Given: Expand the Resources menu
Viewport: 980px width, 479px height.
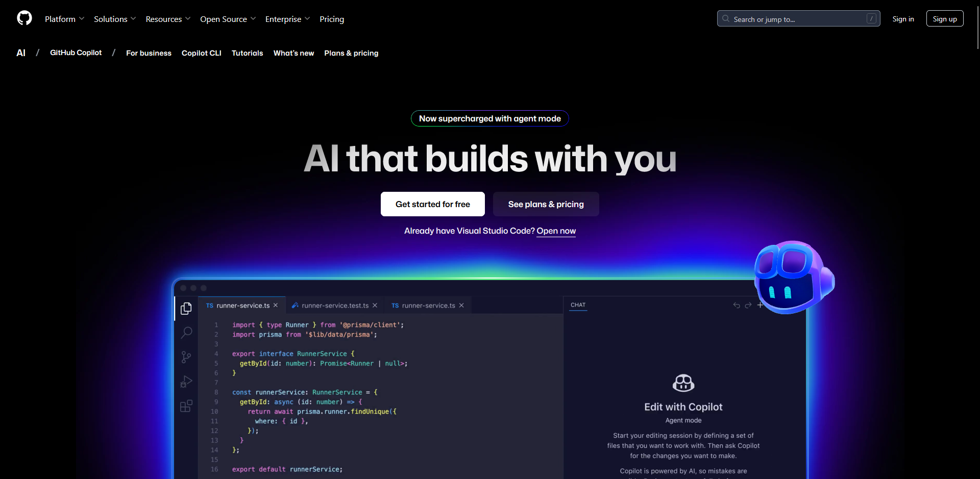Looking at the screenshot, I should tap(168, 19).
